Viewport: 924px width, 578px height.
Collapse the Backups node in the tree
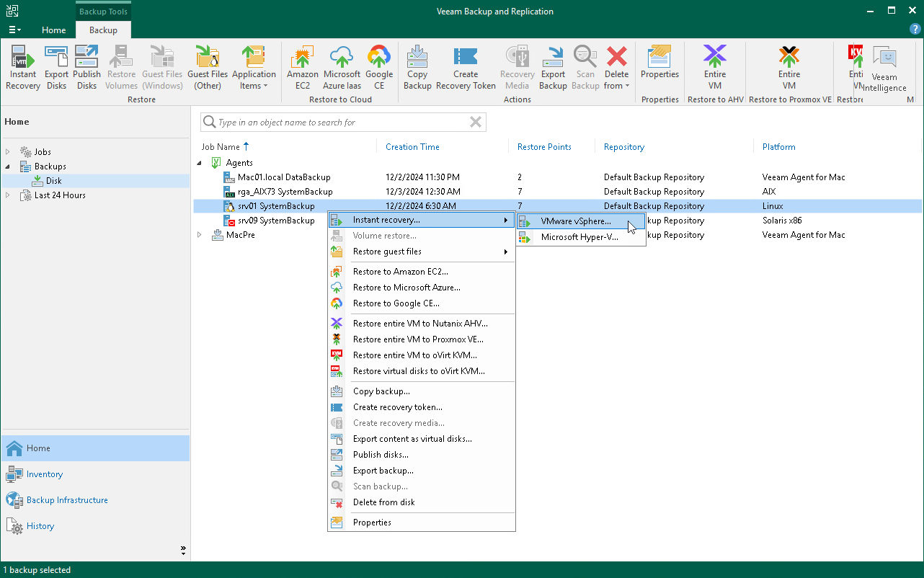click(x=8, y=166)
